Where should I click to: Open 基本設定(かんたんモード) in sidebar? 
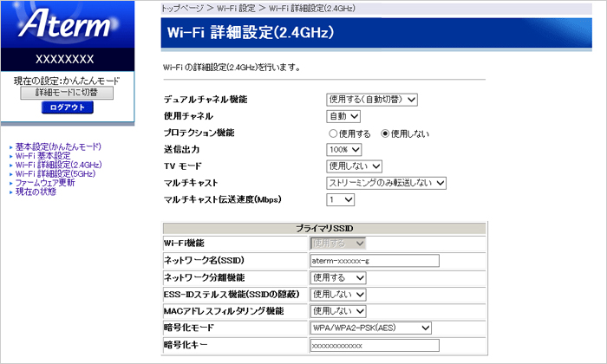pos(58,147)
